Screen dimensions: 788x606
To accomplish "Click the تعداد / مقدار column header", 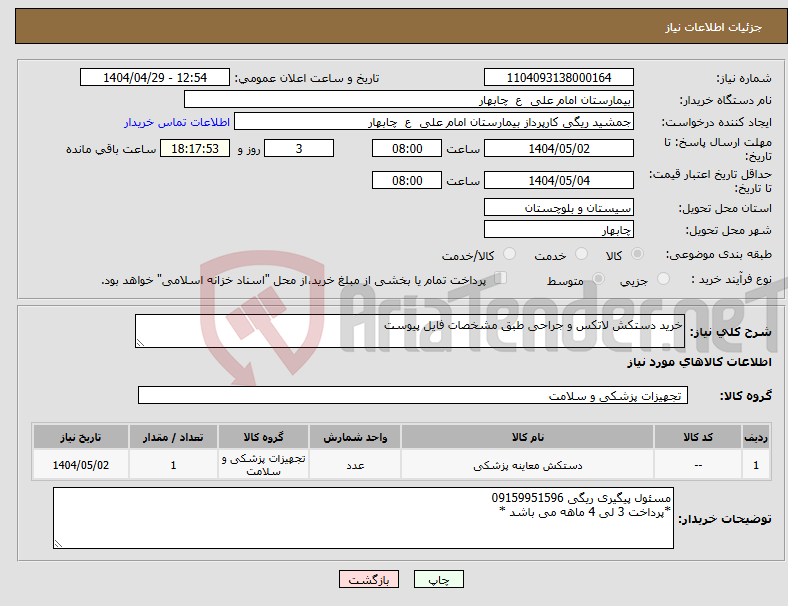I will 173,437.
